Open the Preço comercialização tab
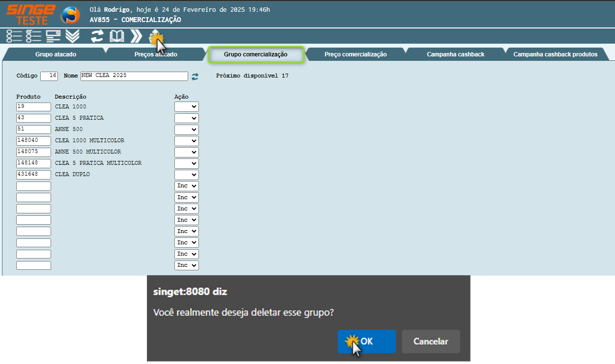The width and height of the screenshot is (615, 364). click(x=355, y=54)
